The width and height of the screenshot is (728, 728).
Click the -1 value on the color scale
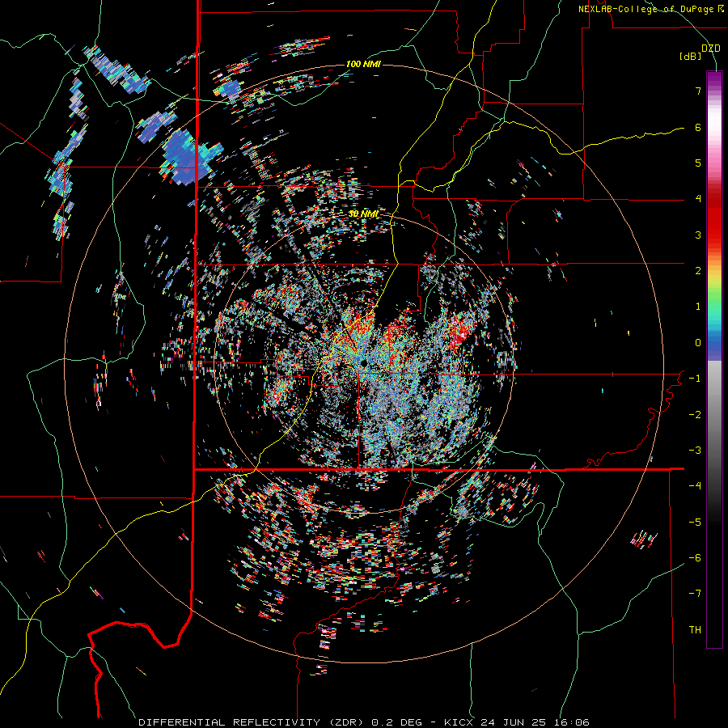click(695, 379)
